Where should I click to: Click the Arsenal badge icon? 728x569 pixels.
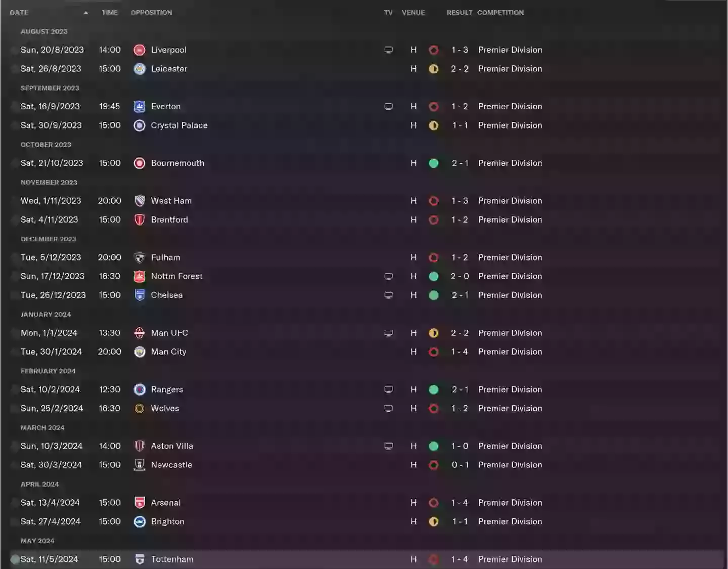coord(140,503)
